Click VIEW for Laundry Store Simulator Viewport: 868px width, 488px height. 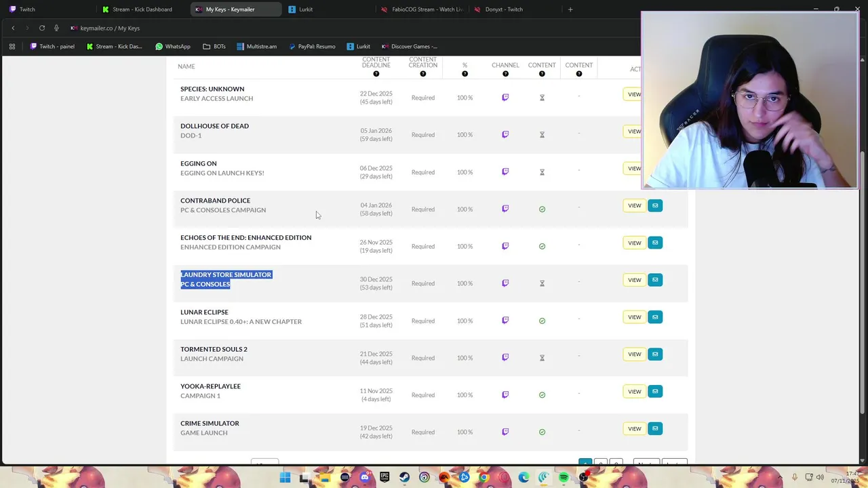tap(635, 280)
